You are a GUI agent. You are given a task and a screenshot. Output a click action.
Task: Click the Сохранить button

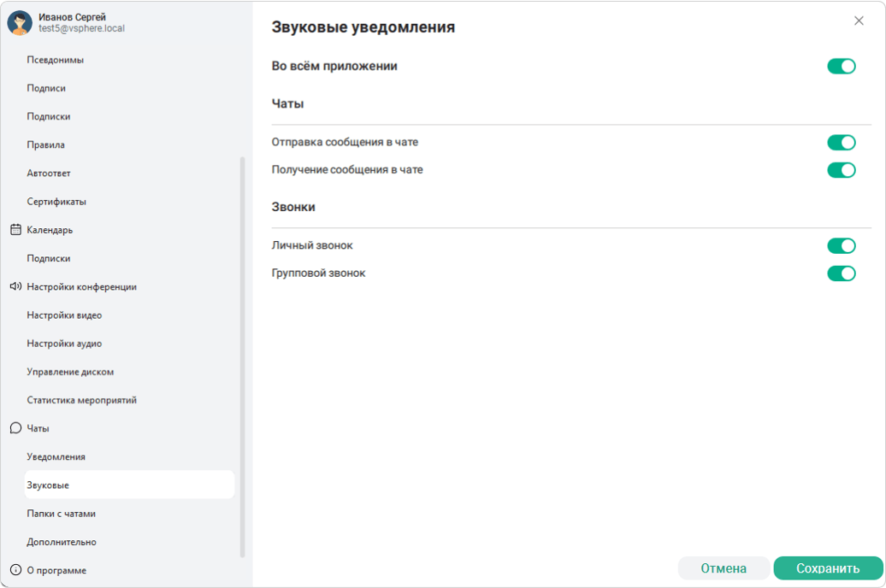[828, 568]
